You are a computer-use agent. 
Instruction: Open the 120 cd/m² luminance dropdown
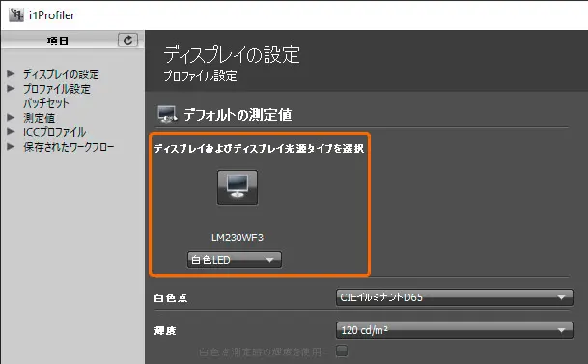pos(455,330)
